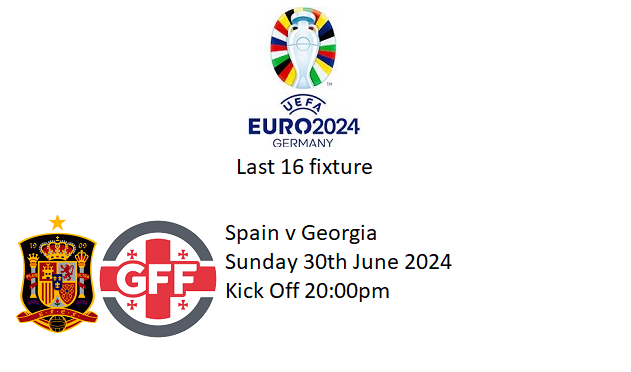
Task: Select the UEFA arched text emblem
Action: click(x=303, y=105)
